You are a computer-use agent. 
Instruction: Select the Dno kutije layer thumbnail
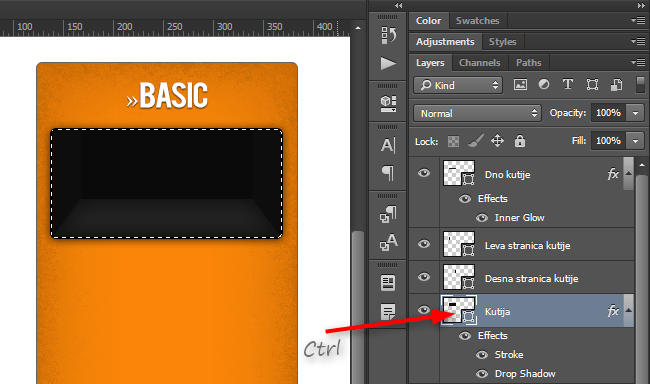coord(459,173)
